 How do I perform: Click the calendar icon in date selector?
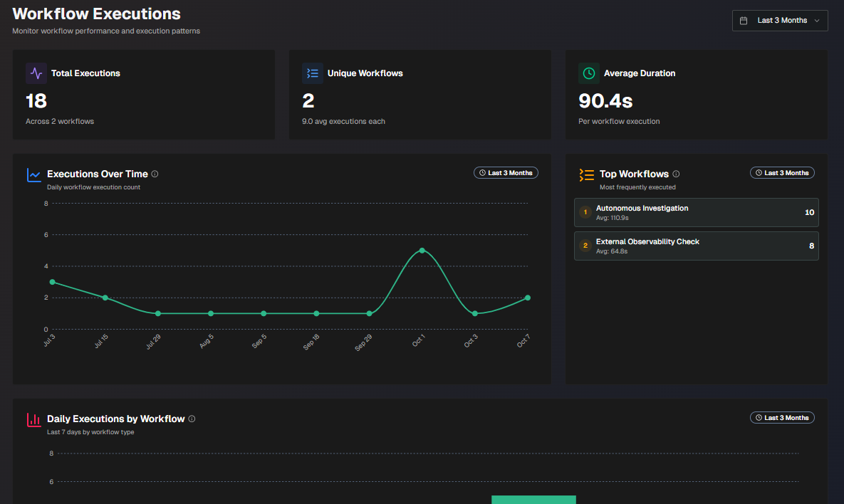tap(744, 21)
